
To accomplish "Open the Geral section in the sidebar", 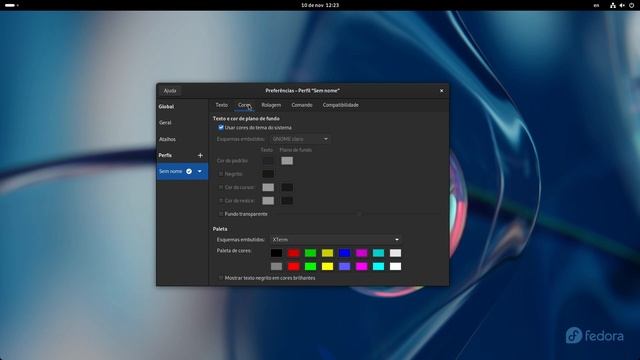I will (182, 122).
